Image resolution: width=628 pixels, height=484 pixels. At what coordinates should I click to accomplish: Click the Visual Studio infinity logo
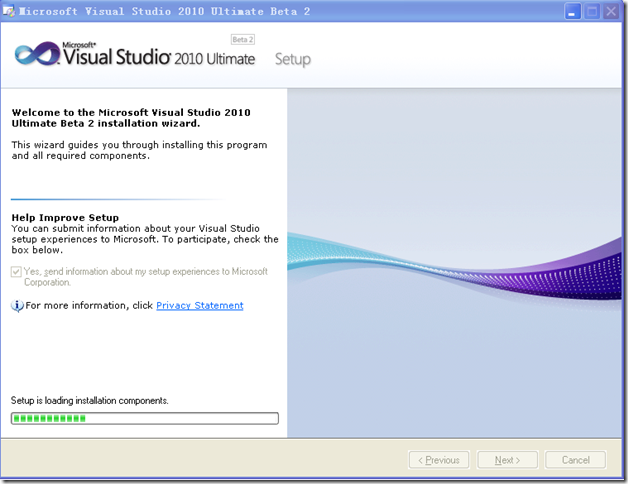pos(37,54)
